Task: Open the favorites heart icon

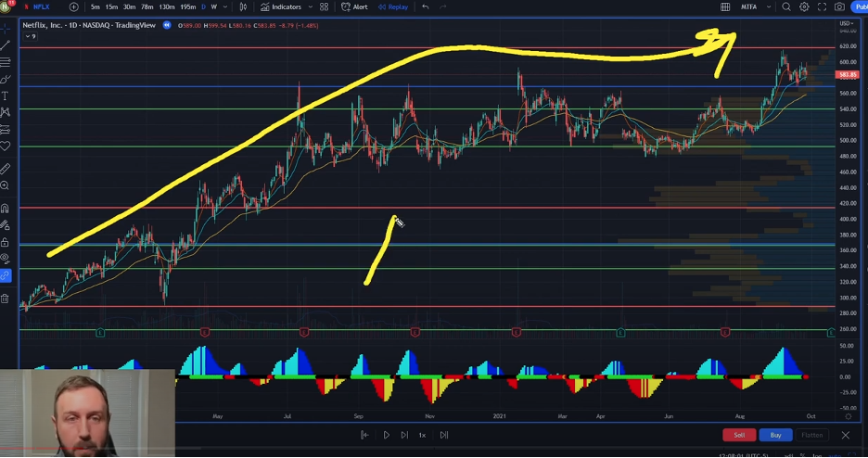Action: point(6,146)
